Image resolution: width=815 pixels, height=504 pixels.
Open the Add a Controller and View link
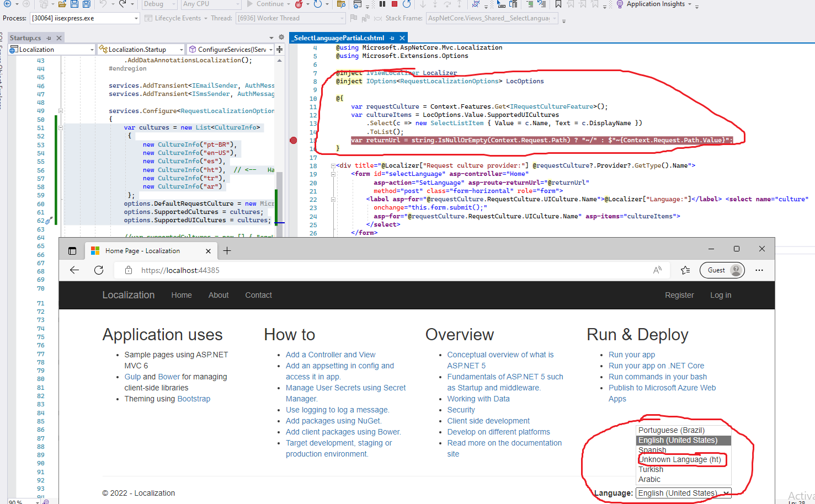[x=331, y=355]
